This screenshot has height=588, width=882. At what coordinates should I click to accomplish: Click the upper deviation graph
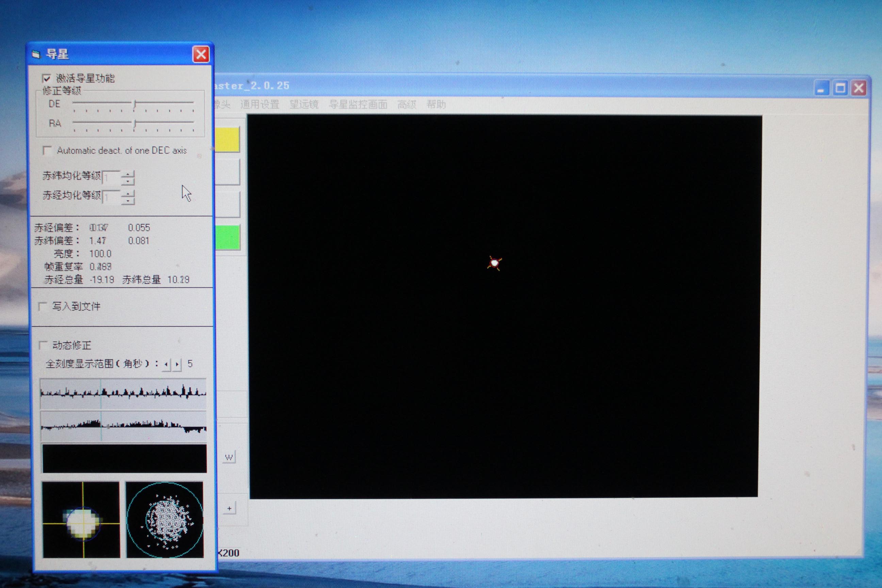pos(123,393)
